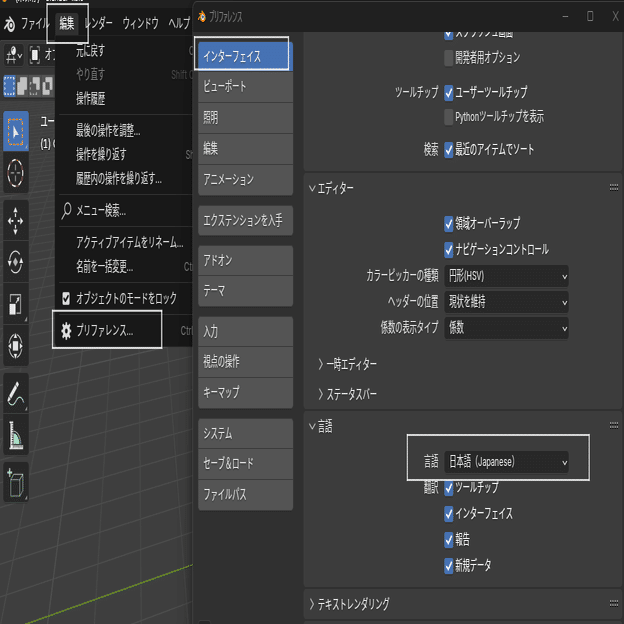The height and width of the screenshot is (624, 624).
Task: Select the アドオン preferences tab
Action: [246, 260]
